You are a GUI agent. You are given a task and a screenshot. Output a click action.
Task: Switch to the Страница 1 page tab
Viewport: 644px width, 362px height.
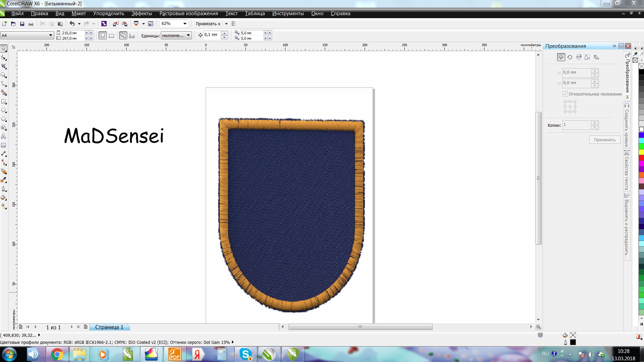pos(109,327)
